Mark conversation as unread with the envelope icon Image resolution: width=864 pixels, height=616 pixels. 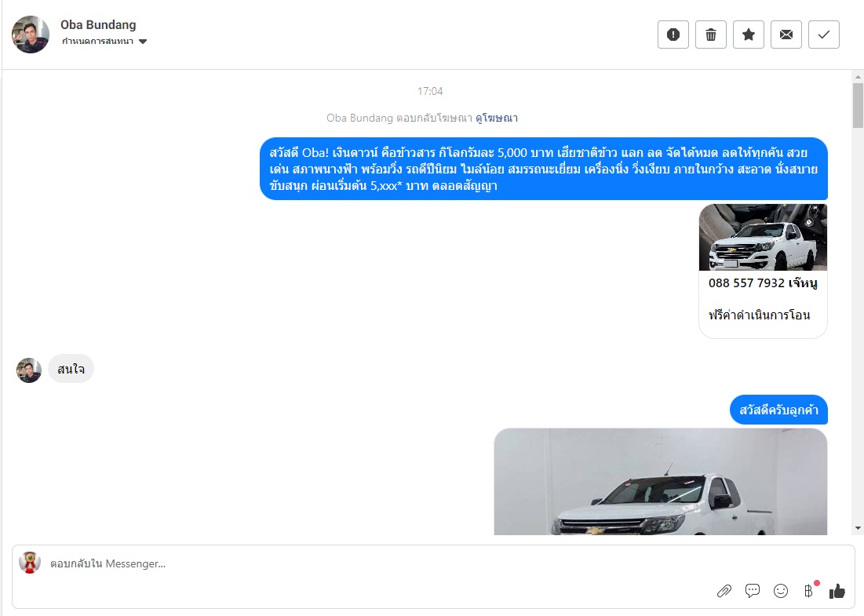pyautogui.click(x=786, y=35)
